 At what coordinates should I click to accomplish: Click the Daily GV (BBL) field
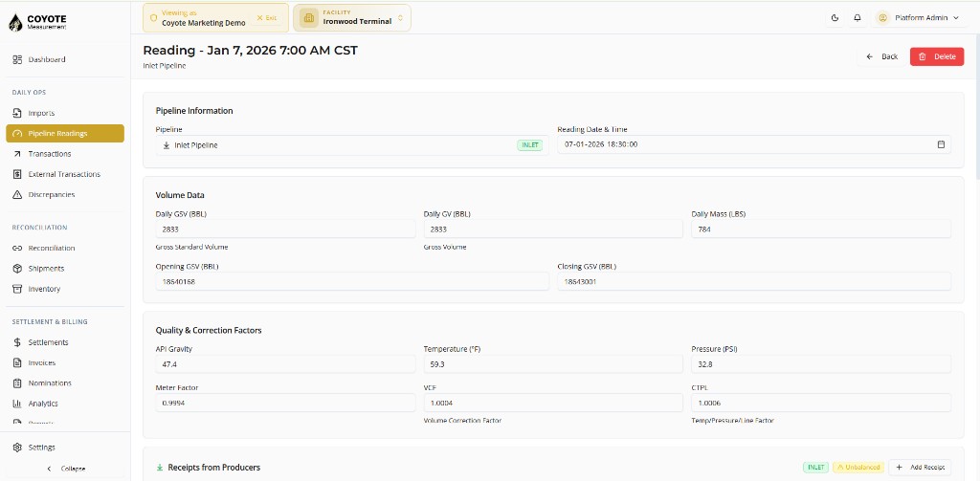point(553,230)
